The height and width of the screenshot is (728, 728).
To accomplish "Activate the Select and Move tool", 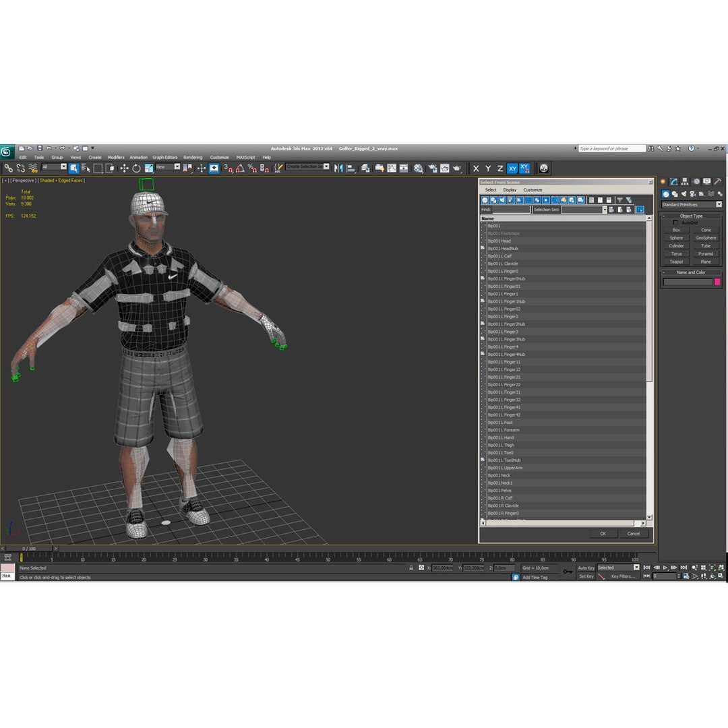I will [x=124, y=168].
